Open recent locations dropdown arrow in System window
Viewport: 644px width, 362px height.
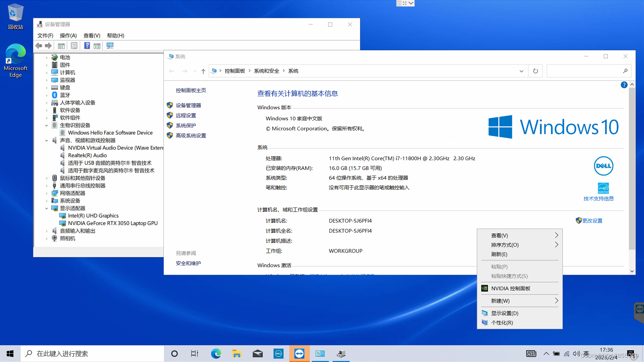click(x=195, y=71)
